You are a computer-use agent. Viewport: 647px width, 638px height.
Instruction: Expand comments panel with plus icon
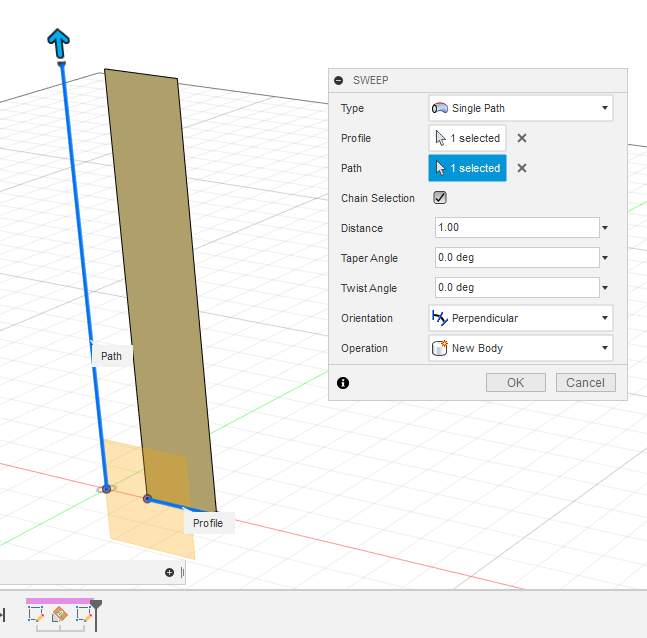170,572
